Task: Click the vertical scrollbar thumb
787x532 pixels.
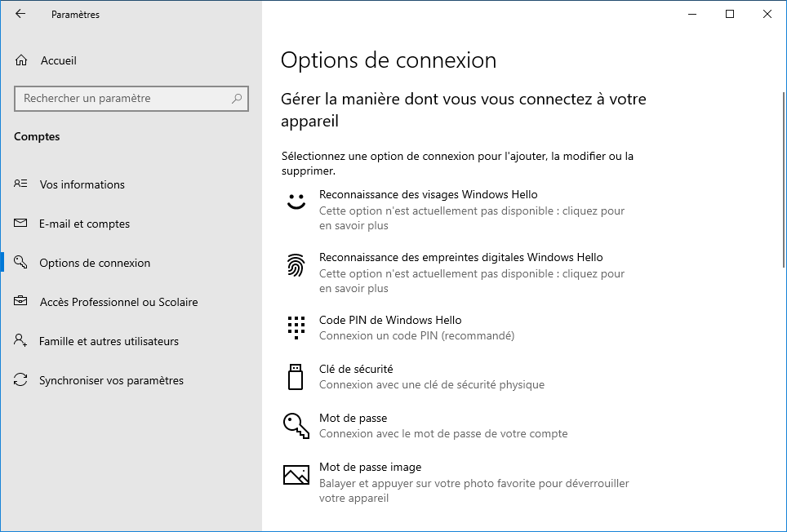Action: [784, 179]
